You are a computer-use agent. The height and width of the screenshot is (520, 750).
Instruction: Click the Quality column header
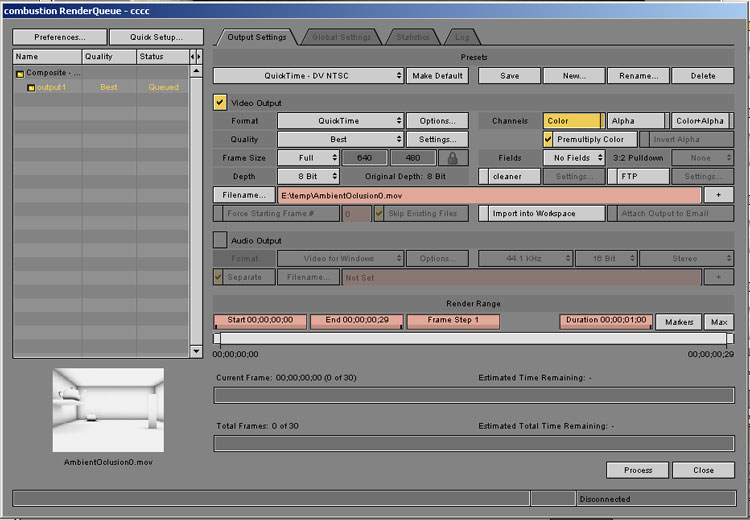(109, 56)
